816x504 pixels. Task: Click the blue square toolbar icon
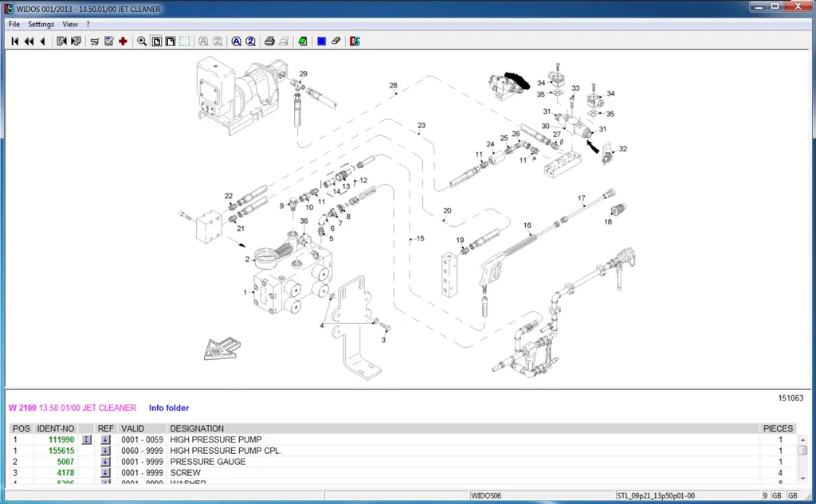[x=322, y=41]
